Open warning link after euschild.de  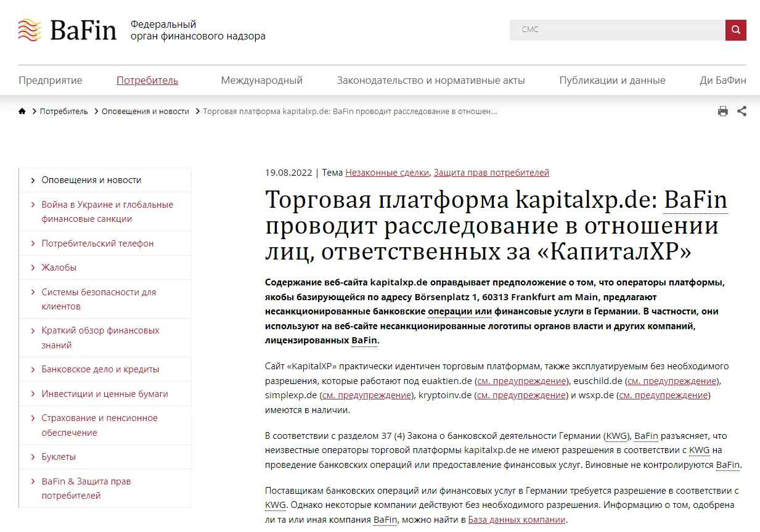pyautogui.click(x=671, y=381)
